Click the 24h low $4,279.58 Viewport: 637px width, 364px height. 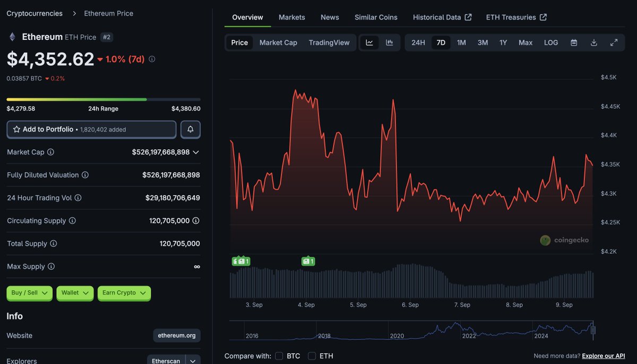tap(21, 109)
